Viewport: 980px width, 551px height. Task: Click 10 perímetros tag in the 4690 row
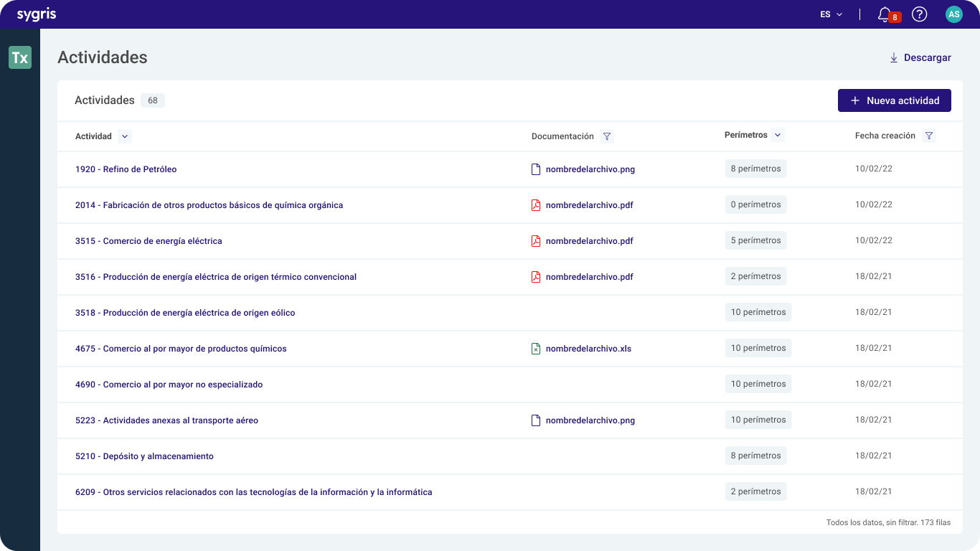click(758, 384)
